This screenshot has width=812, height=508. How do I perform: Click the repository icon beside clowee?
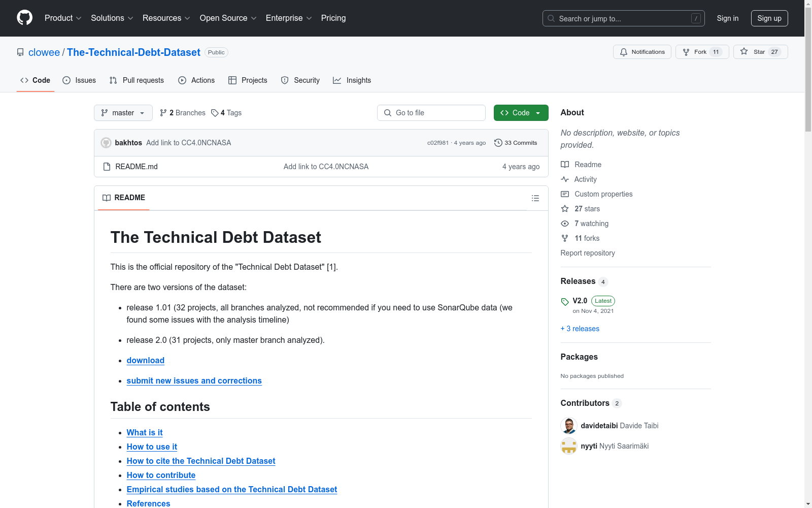(x=20, y=52)
